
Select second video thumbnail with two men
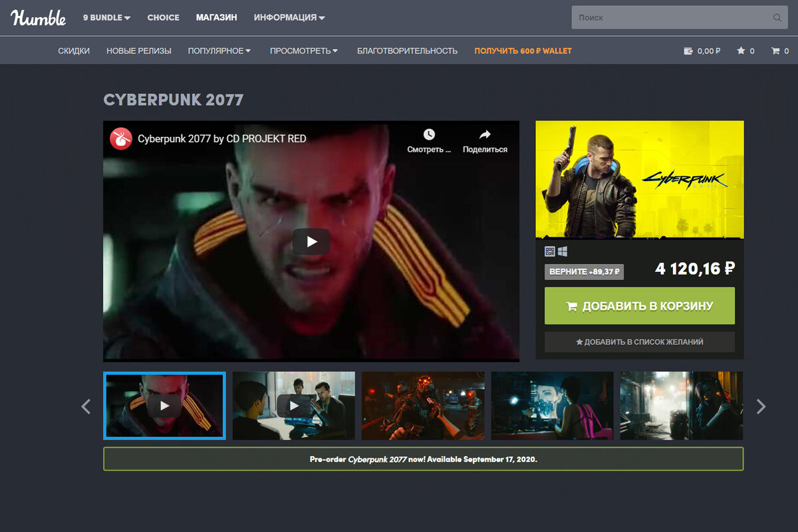pyautogui.click(x=293, y=406)
